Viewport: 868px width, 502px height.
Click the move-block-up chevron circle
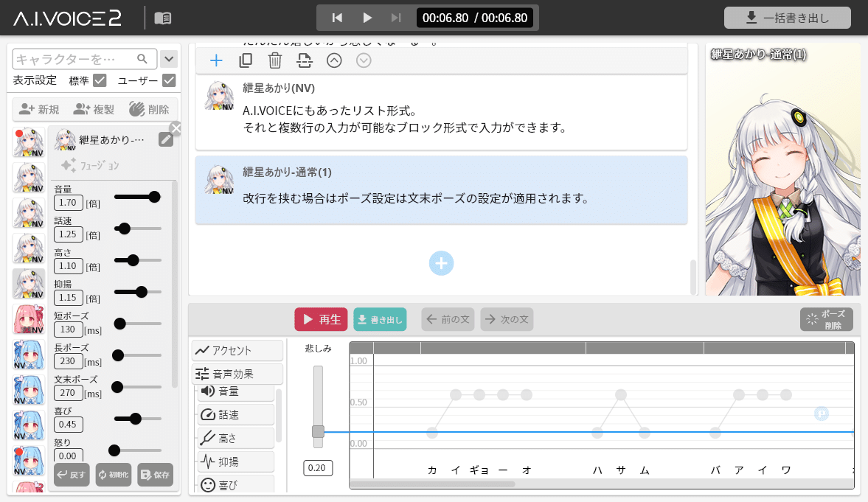[334, 60]
